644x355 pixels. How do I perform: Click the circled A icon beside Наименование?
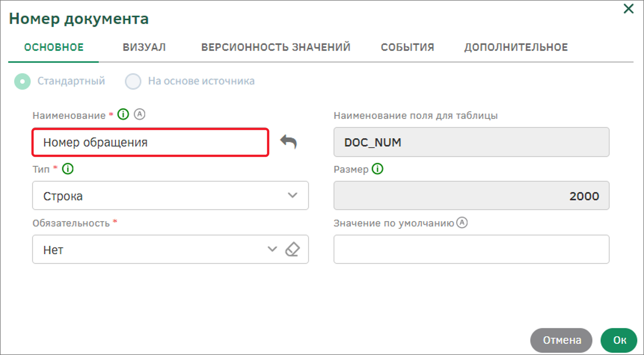click(139, 114)
